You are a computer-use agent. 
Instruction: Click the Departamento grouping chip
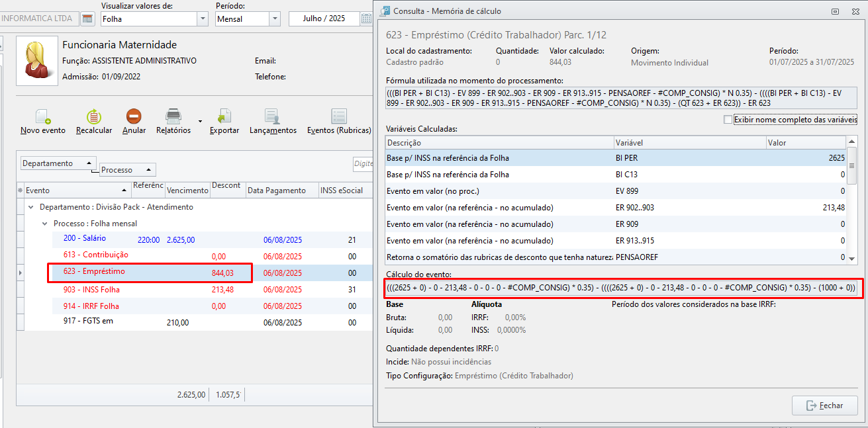(x=58, y=163)
